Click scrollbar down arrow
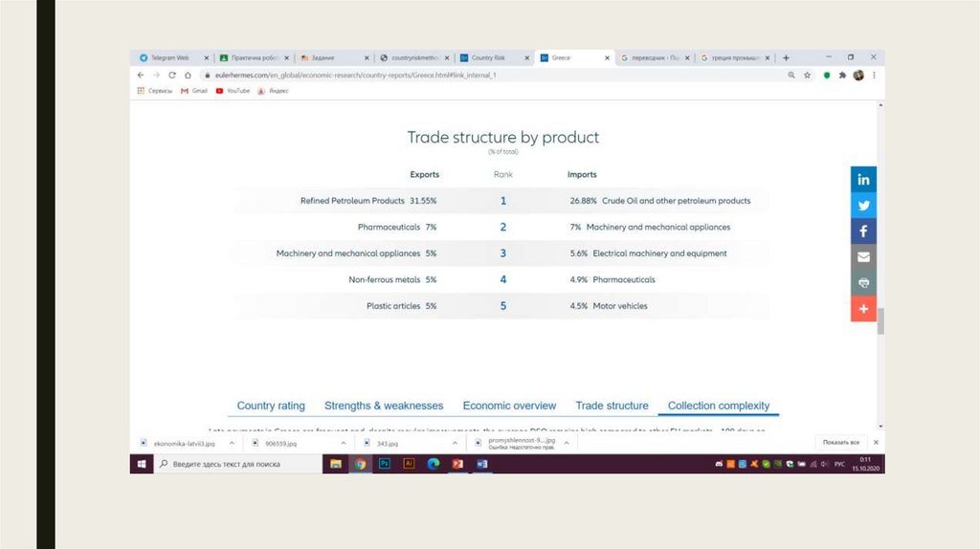The image size is (980, 549). [x=880, y=426]
